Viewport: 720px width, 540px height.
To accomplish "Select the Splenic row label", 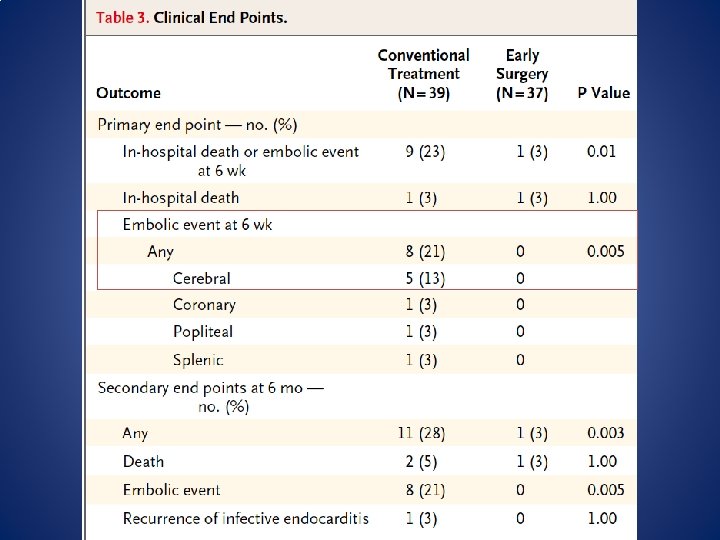I will point(198,360).
